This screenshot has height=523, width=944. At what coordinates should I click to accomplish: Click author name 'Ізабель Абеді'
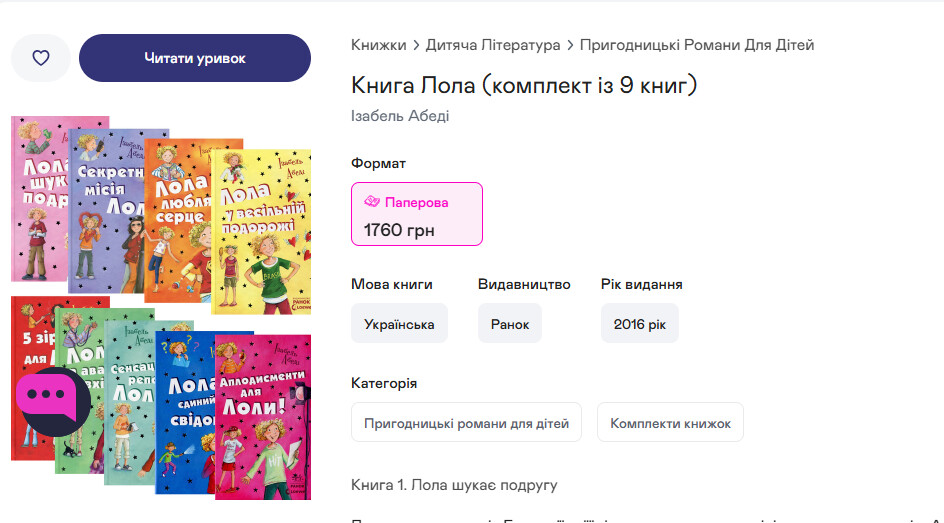pos(400,116)
